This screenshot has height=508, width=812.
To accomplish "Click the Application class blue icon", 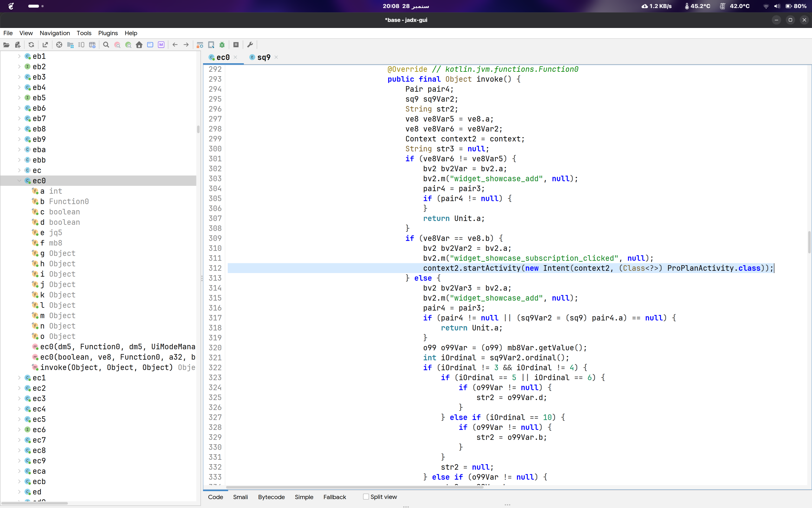I will click(150, 45).
